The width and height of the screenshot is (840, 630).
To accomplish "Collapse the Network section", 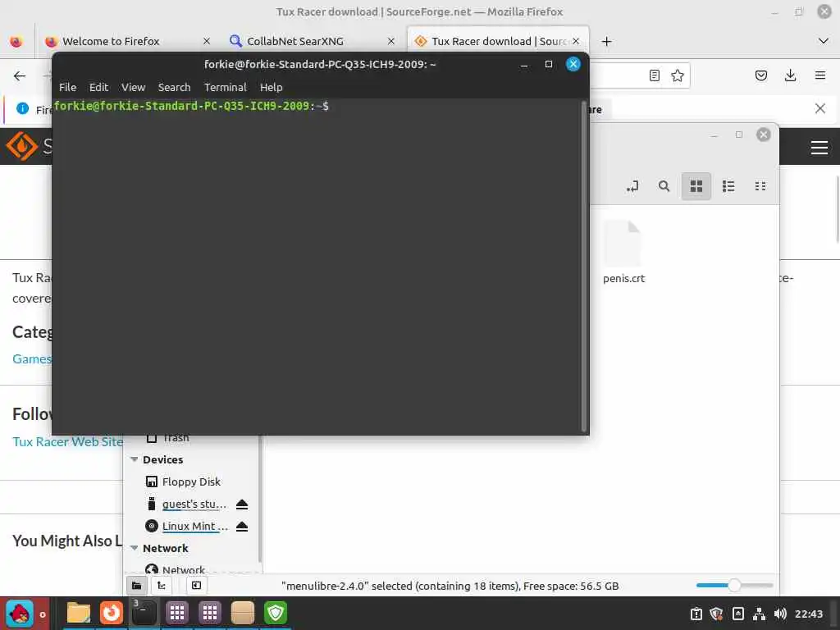I will [134, 548].
